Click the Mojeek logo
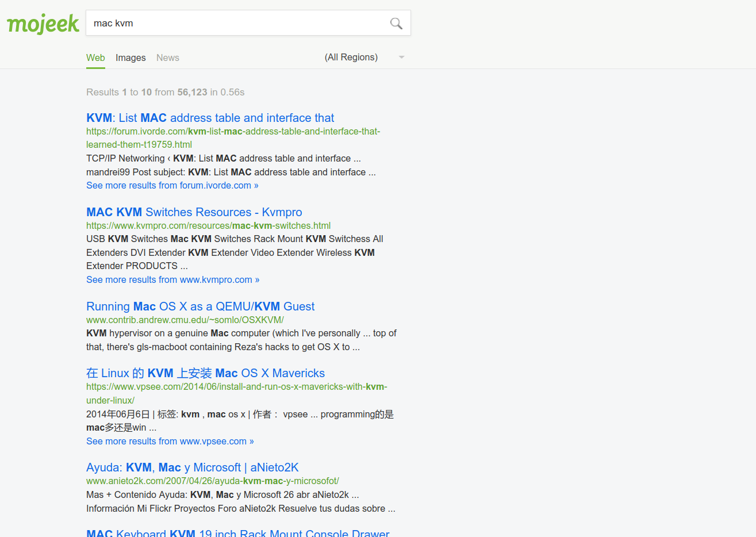756x537 pixels. (43, 24)
